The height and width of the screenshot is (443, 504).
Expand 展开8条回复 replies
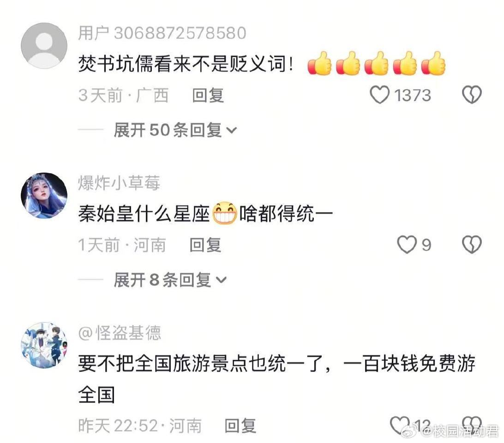170,280
